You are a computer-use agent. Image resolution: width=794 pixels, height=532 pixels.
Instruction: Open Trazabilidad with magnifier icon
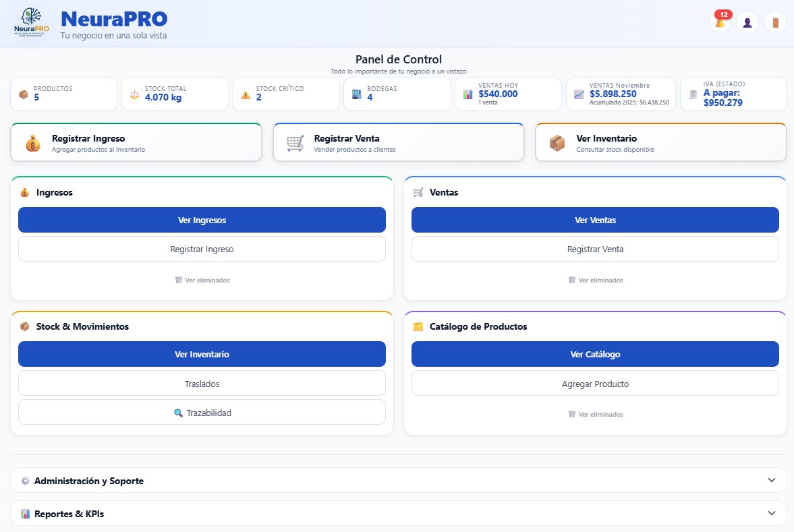[x=202, y=413]
